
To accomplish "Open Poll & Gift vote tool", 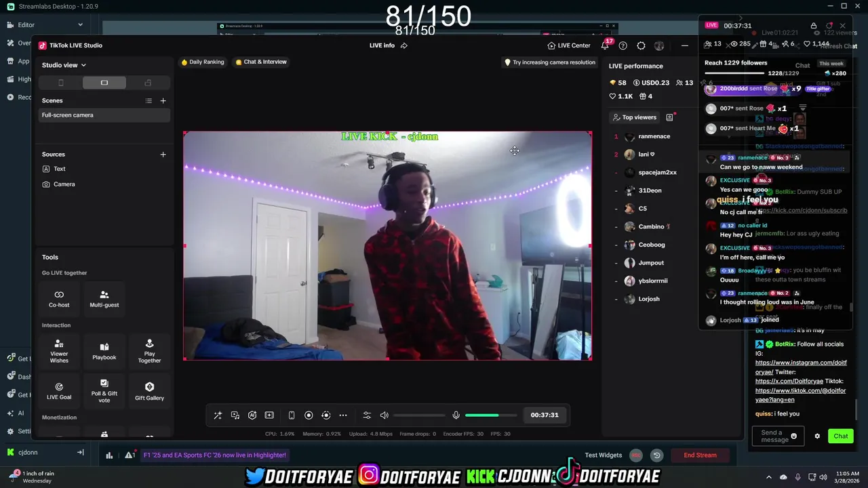I will pos(104,391).
